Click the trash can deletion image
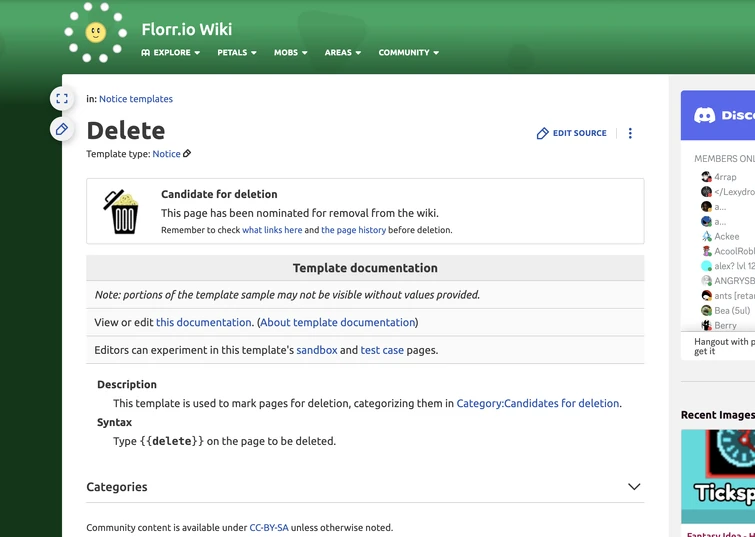Image resolution: width=755 pixels, height=537 pixels. coord(122,211)
